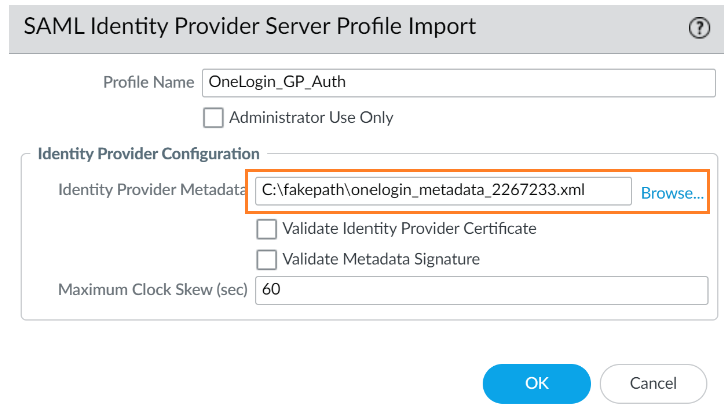Check the Validate Metadata Signature box

[x=266, y=260]
